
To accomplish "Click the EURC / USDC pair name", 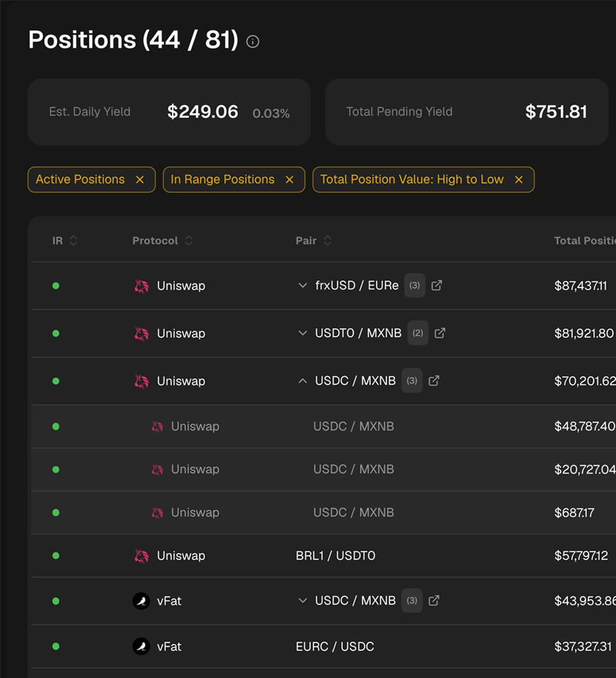I will (x=335, y=647).
